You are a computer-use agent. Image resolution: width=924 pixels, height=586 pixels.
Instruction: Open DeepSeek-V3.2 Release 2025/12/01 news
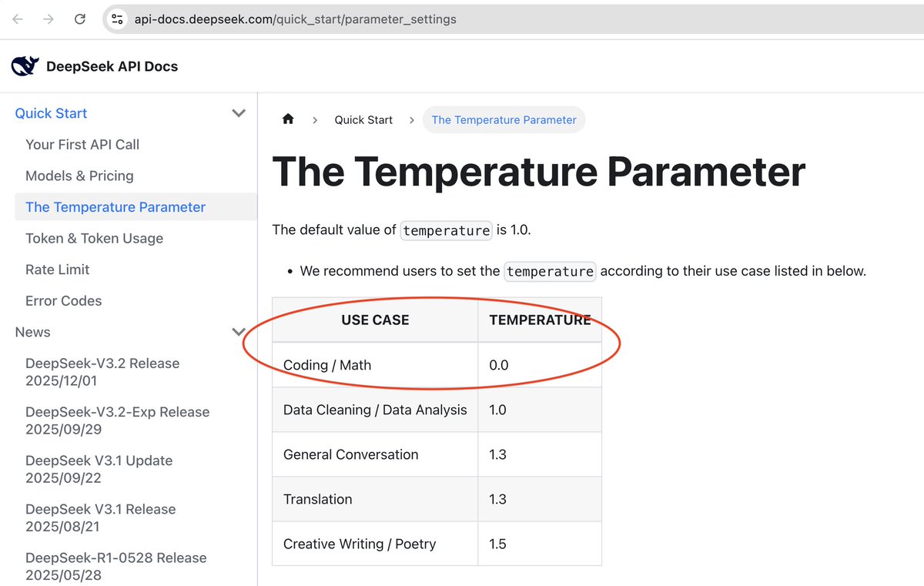click(102, 372)
